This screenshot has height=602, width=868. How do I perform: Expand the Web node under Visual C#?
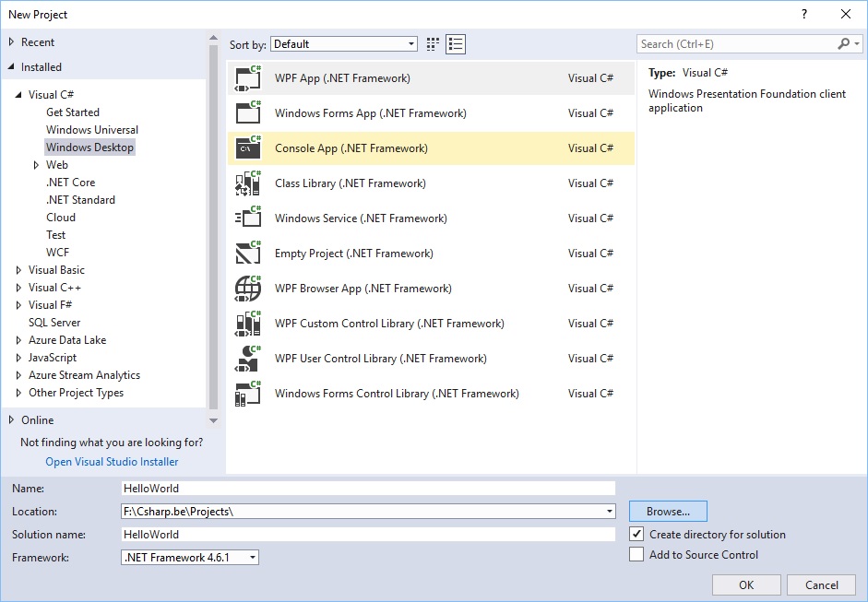click(36, 165)
